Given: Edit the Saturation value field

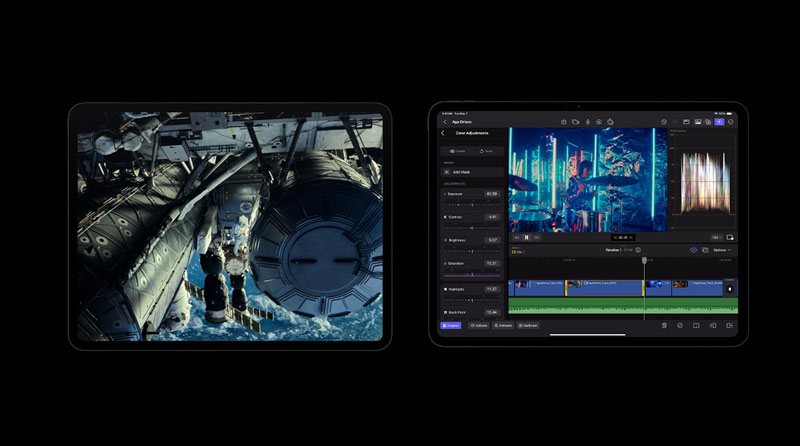Looking at the screenshot, I should 492,263.
